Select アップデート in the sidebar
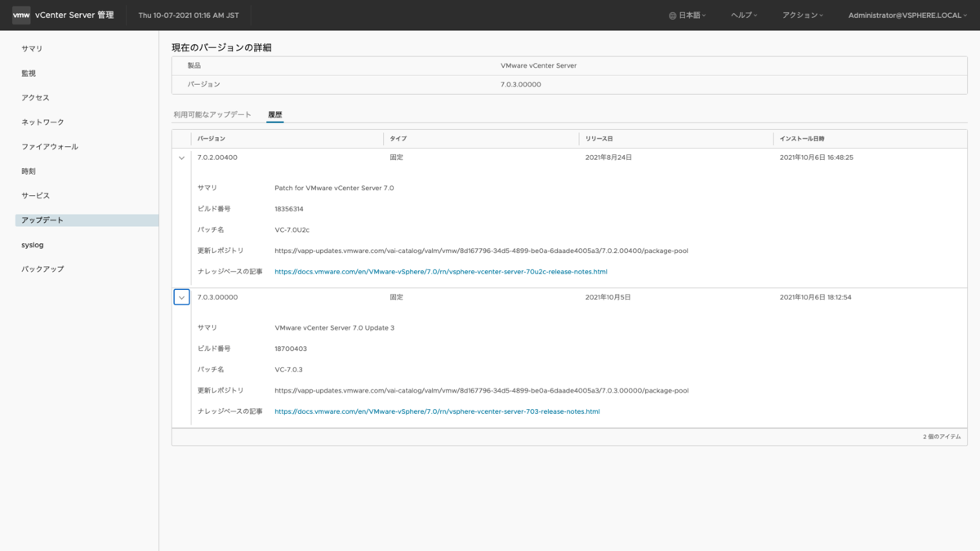The height and width of the screenshot is (551, 980). pos(87,220)
